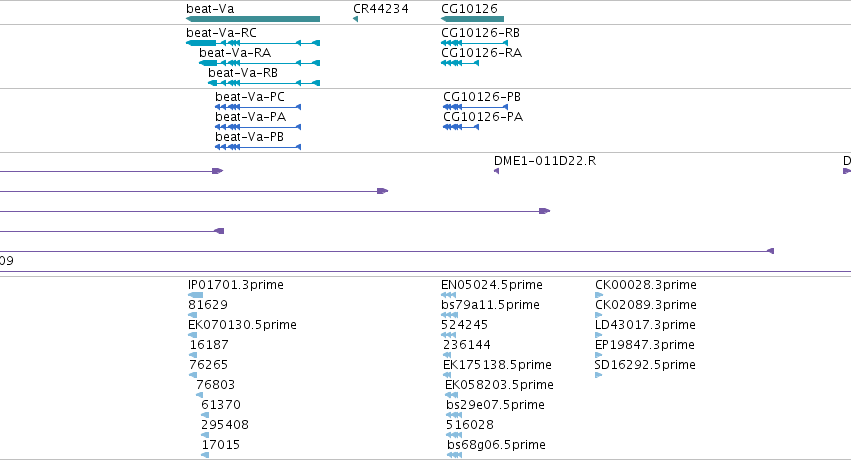Click the beat-Va-RA transcript label
The height and width of the screenshot is (460, 851).
coord(235,53)
